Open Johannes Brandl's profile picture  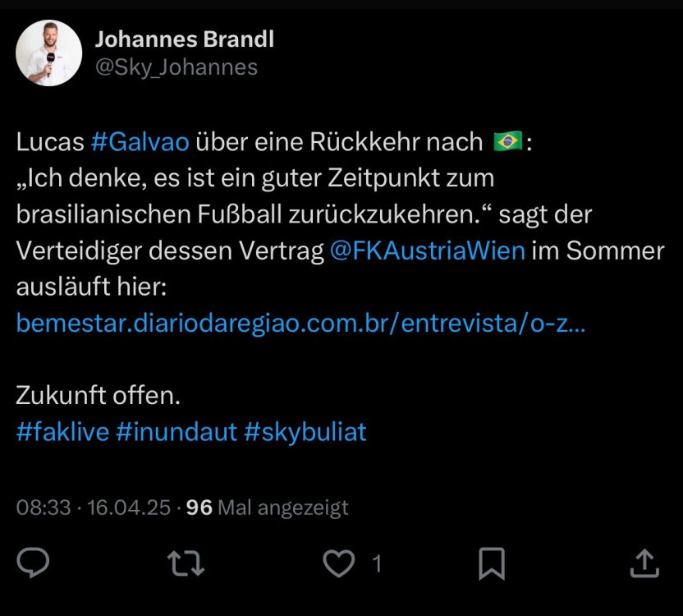point(49,53)
